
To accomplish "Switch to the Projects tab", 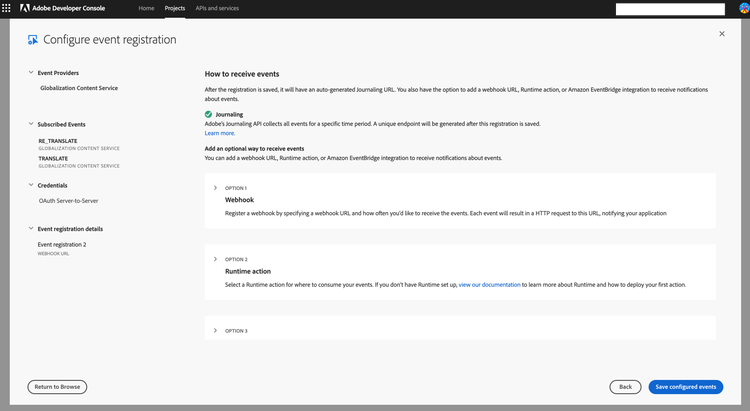I will (175, 8).
